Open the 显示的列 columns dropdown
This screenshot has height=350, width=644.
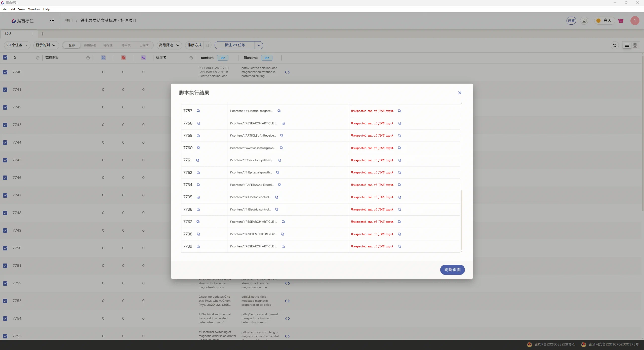[x=46, y=45]
